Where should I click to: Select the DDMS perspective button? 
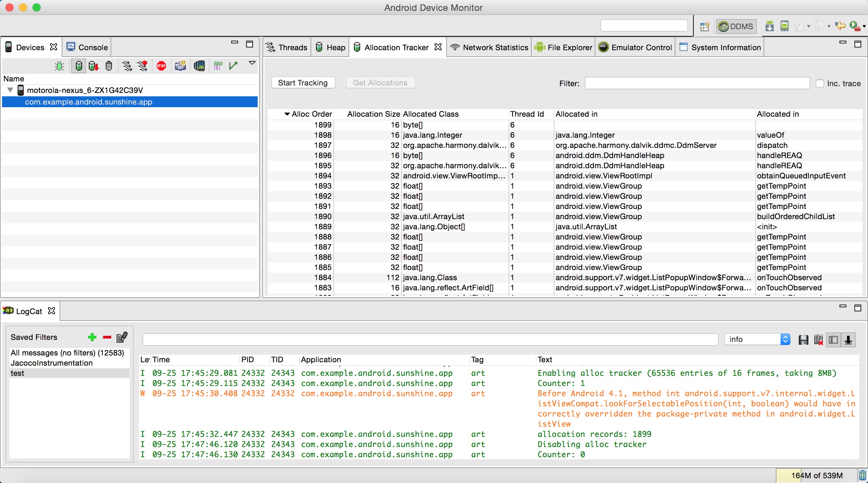(736, 26)
